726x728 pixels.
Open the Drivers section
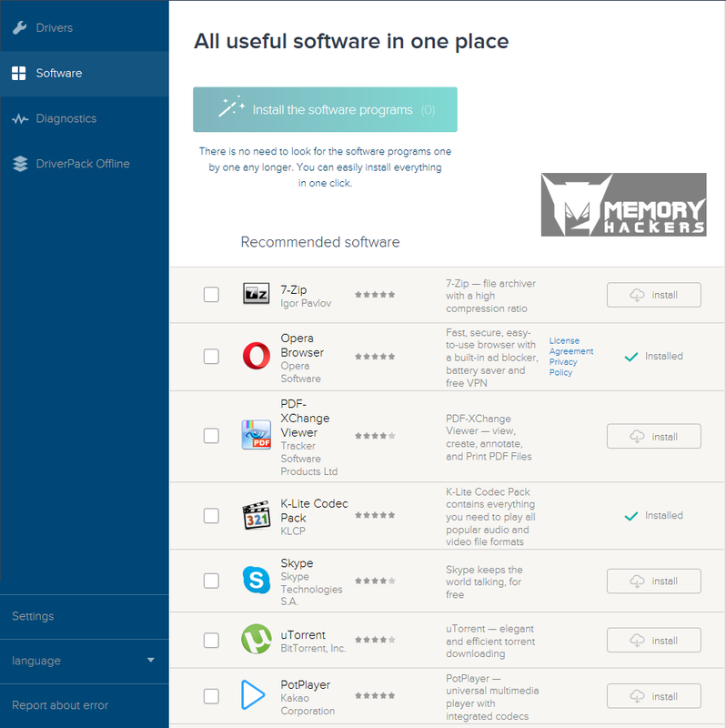tap(84, 28)
